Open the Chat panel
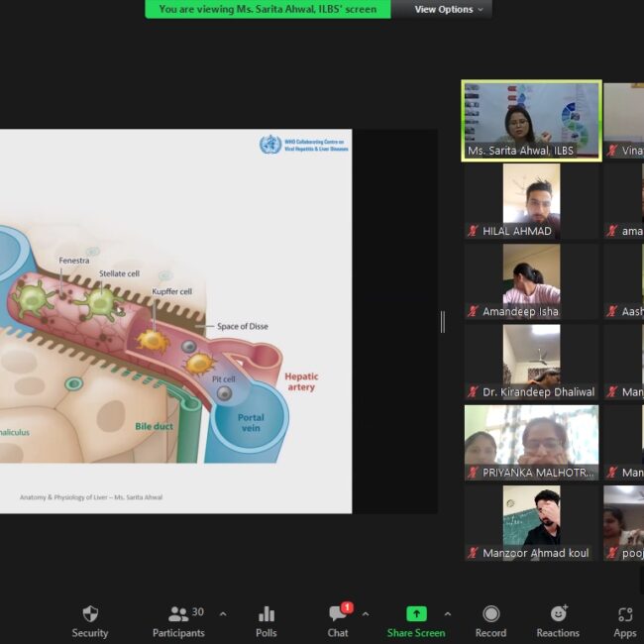The height and width of the screenshot is (644, 644). click(x=337, y=614)
